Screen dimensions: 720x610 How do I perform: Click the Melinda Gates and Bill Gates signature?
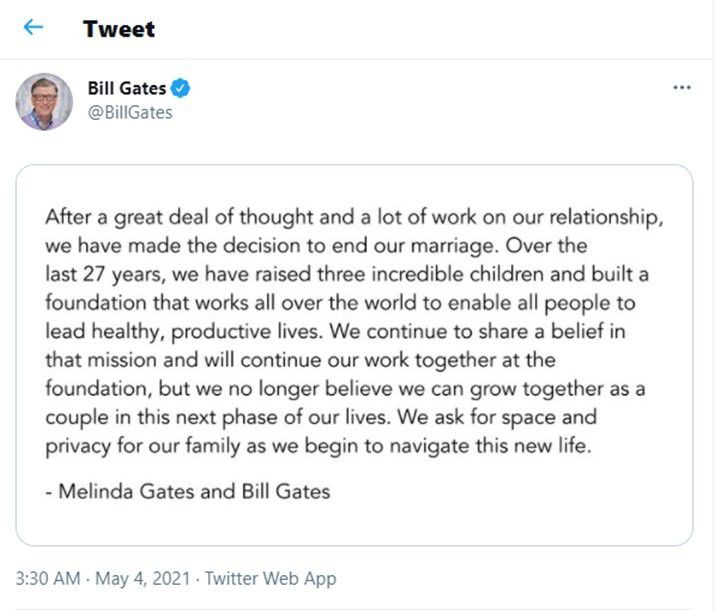(x=187, y=491)
